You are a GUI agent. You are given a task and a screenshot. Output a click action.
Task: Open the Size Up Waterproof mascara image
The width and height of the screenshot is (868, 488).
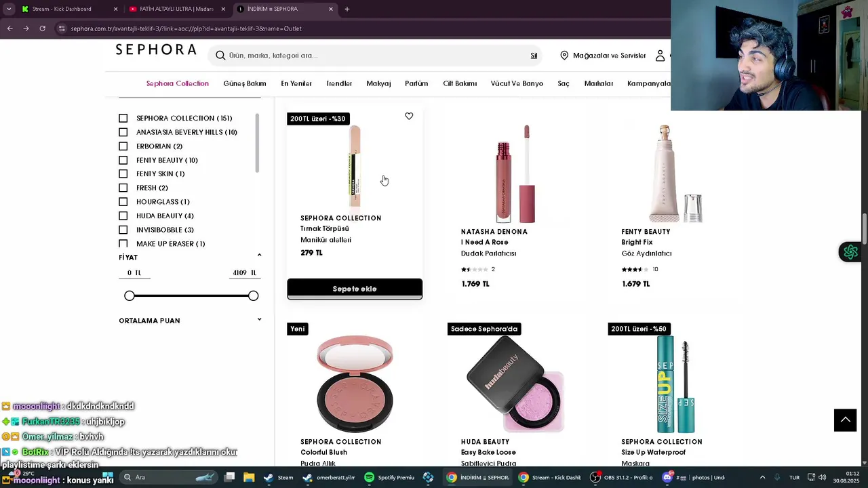point(675,384)
